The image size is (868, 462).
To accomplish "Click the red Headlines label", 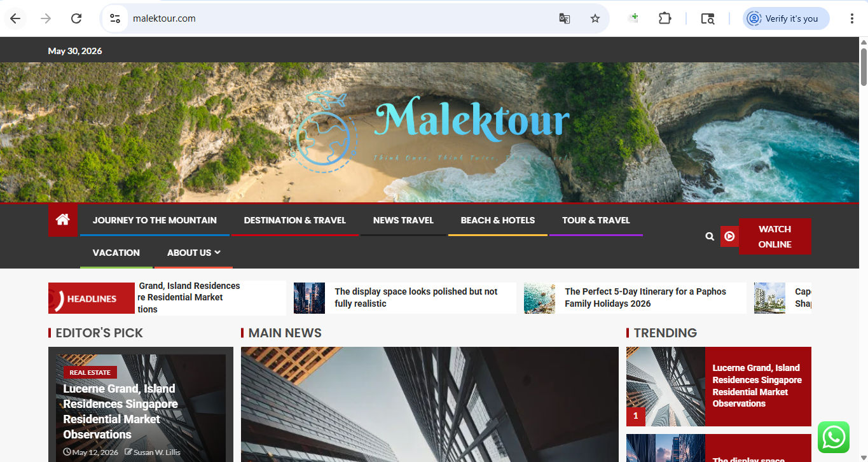I will point(92,298).
